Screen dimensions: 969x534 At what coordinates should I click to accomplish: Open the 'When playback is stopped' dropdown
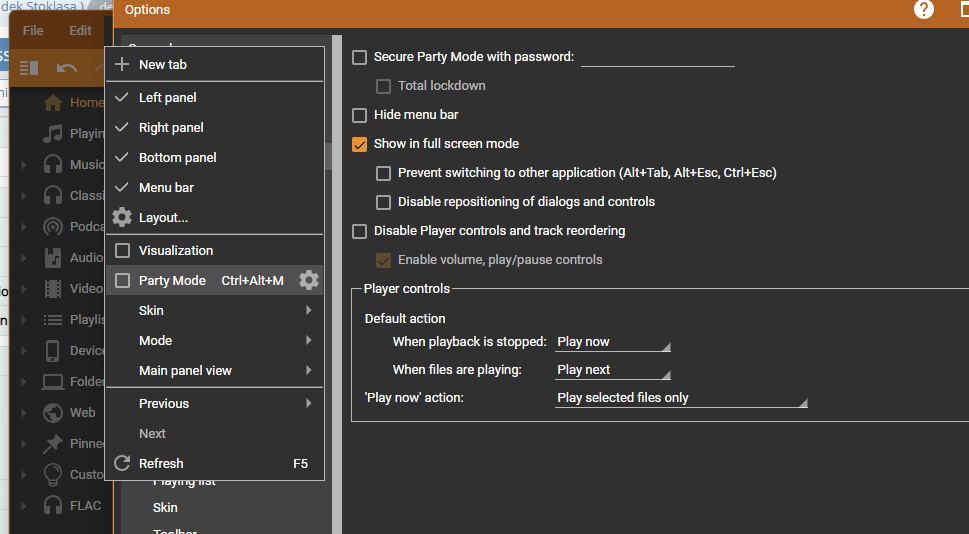pos(612,342)
